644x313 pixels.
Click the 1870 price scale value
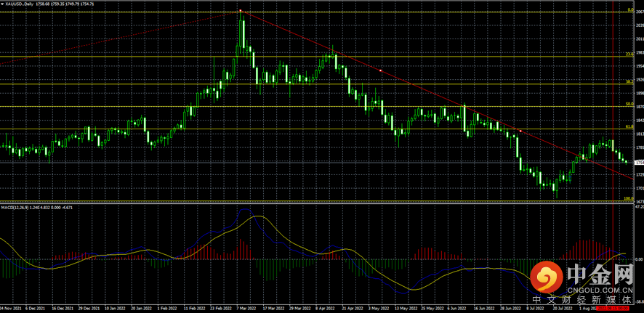(640, 107)
